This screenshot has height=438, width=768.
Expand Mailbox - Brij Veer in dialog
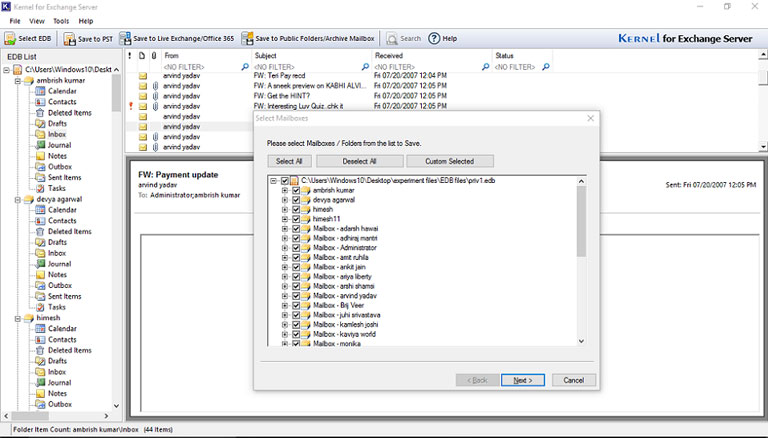(285, 305)
